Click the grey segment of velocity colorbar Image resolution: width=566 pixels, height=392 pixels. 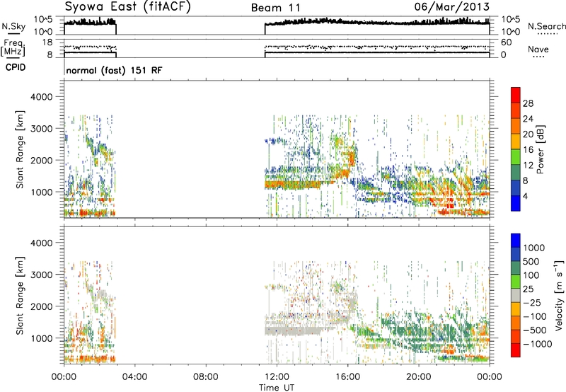coord(516,295)
